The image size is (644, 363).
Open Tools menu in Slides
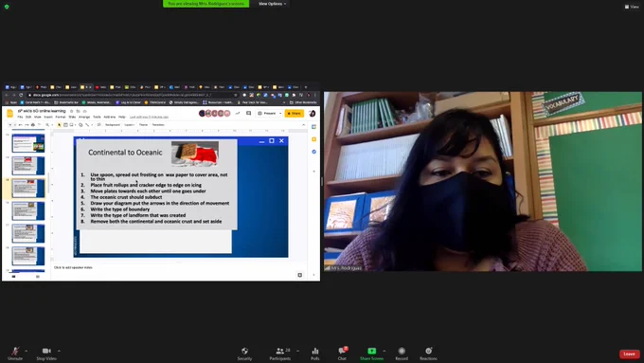coord(97,118)
